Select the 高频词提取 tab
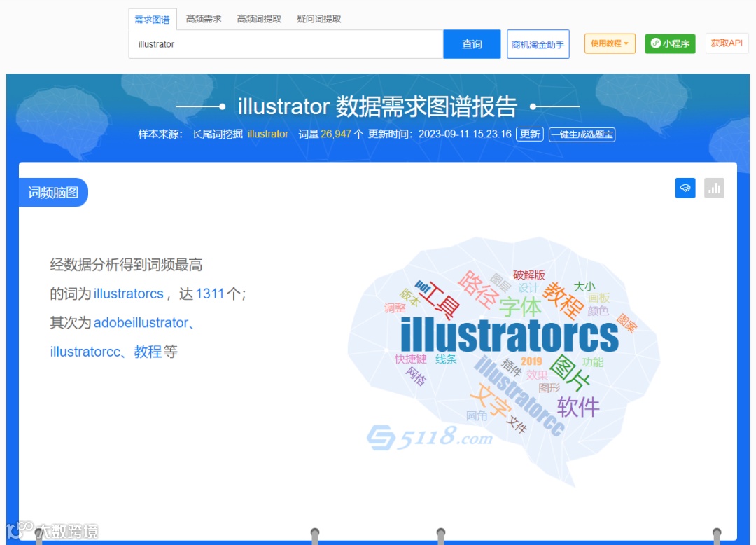The image size is (756, 545). point(259,20)
